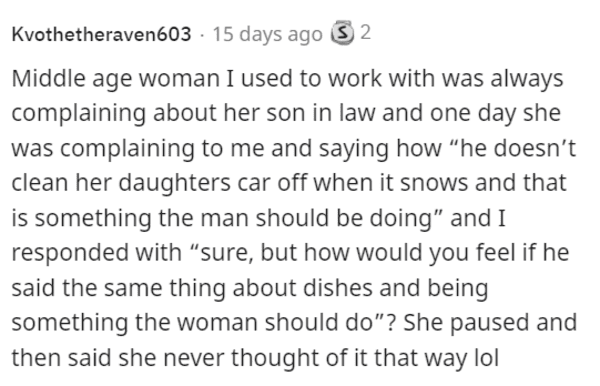The image size is (600, 386).
Task: Open the Kvothetheraven603 user profile
Action: [x=101, y=34]
